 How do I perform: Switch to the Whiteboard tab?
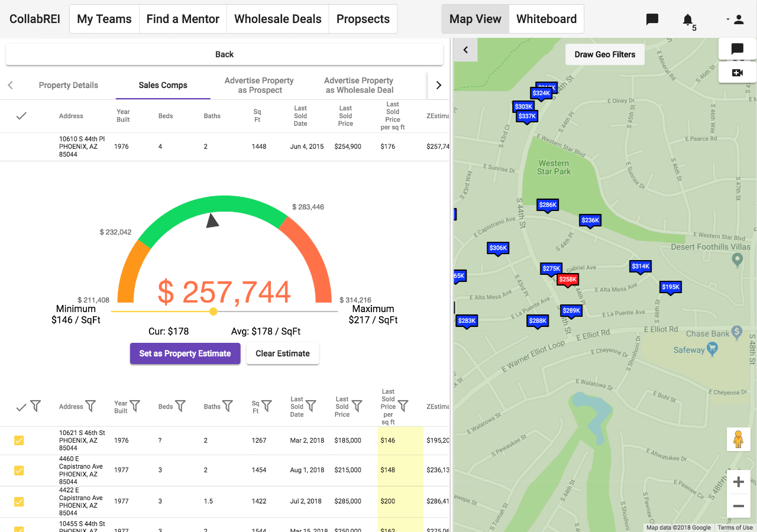[x=546, y=18]
